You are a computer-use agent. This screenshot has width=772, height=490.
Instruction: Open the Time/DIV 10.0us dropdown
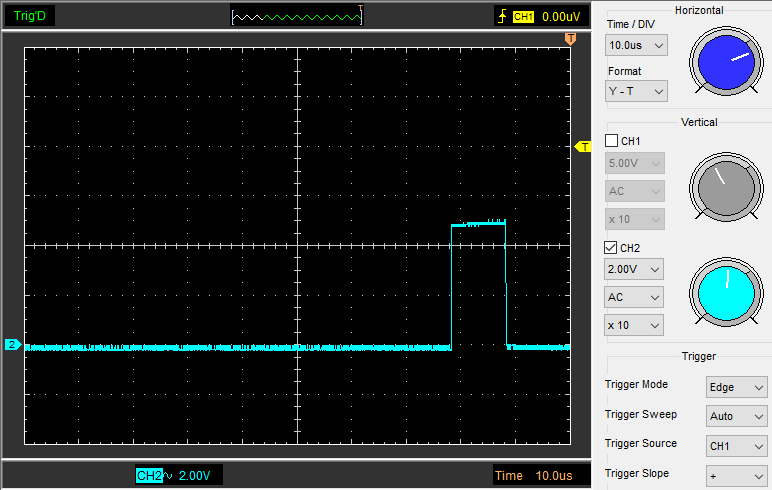pos(636,45)
